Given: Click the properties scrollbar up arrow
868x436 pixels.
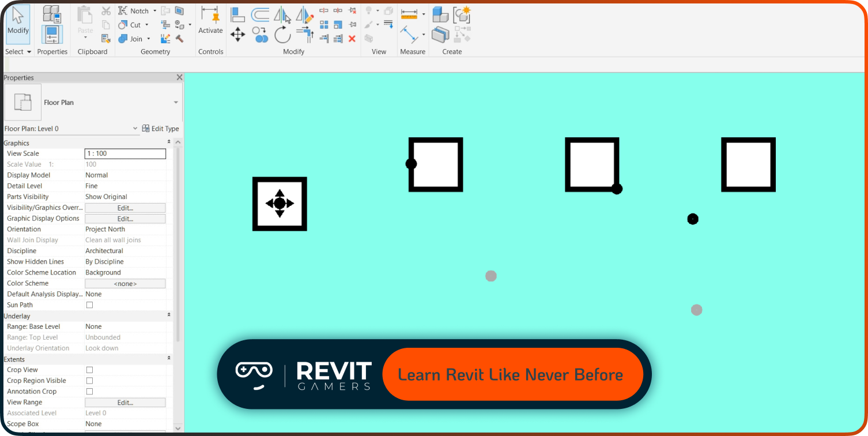Looking at the screenshot, I should click(178, 142).
